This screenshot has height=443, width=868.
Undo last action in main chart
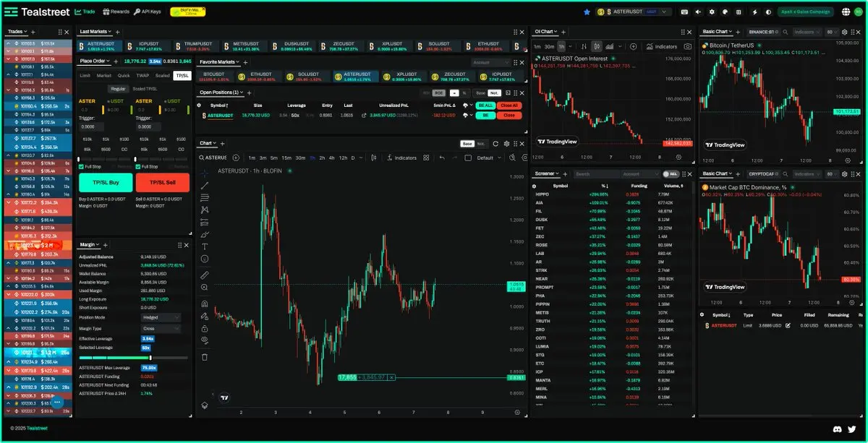pos(442,158)
